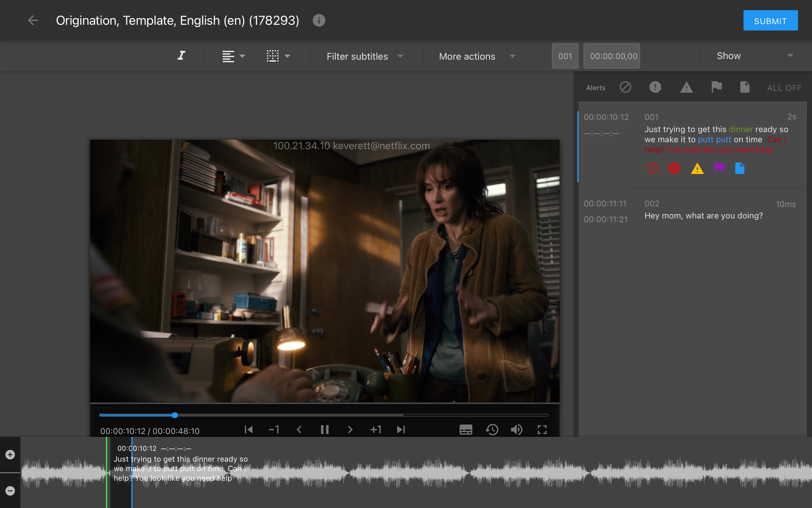
Task: Toggle the note document alerts filter
Action: pyautogui.click(x=745, y=87)
